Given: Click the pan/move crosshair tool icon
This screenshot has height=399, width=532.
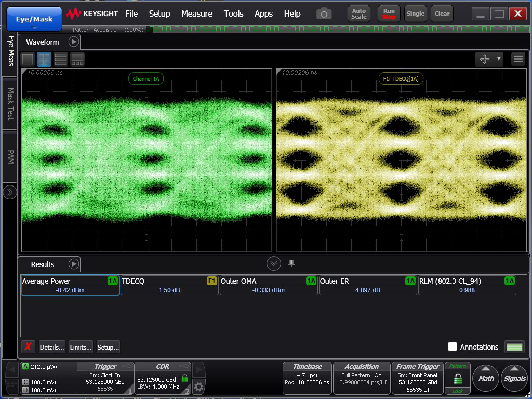Looking at the screenshot, I should (484, 59).
